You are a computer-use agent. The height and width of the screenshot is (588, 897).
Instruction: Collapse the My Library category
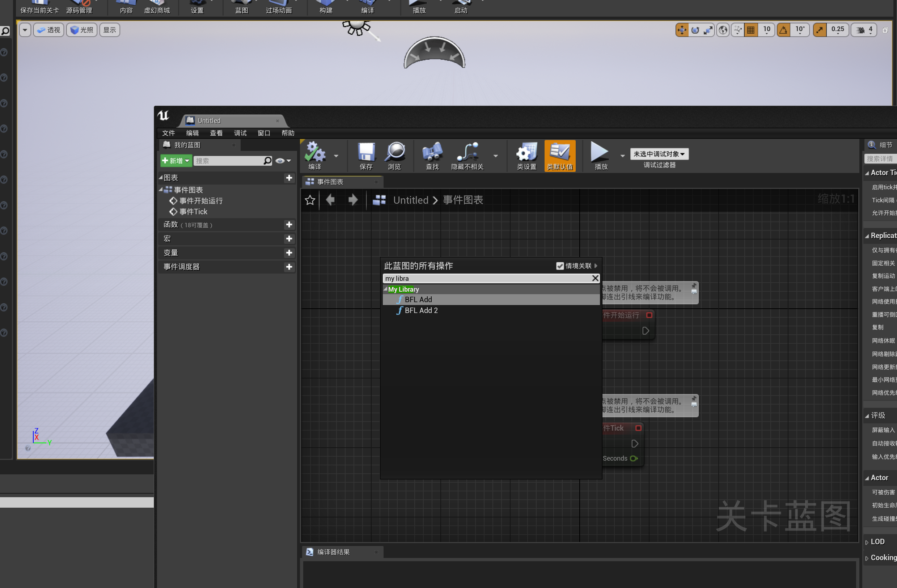click(x=386, y=289)
